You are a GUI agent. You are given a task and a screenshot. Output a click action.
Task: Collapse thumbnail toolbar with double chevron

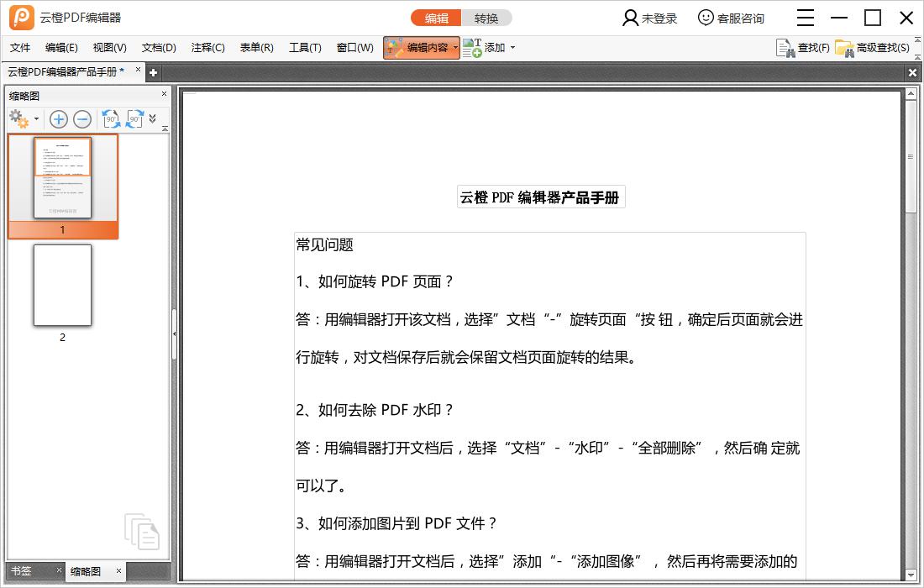(152, 118)
